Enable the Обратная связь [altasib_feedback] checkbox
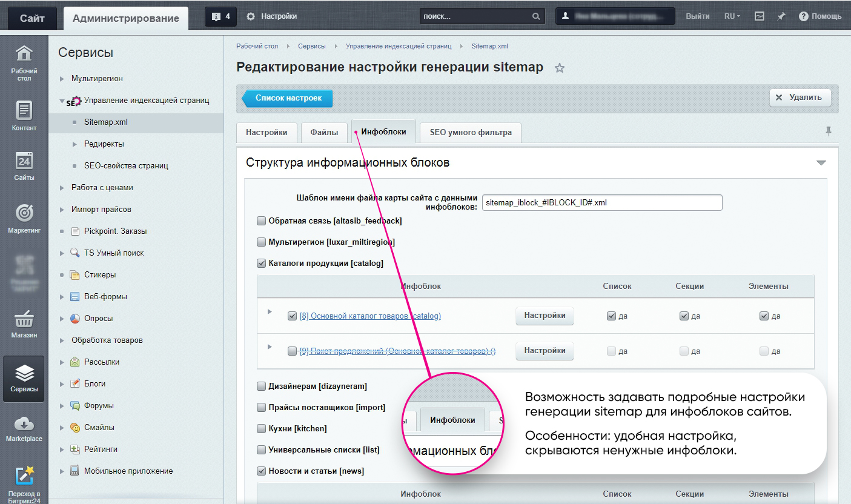 [262, 221]
